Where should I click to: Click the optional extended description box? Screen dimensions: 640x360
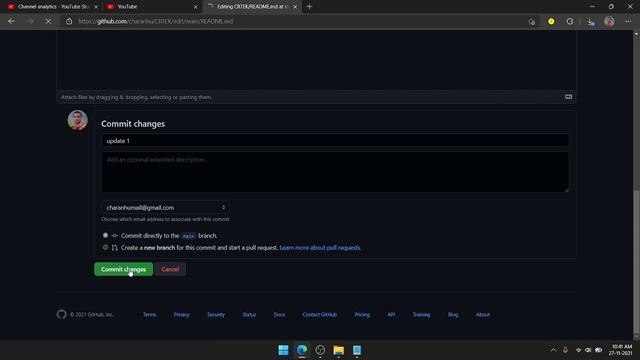[335, 172]
